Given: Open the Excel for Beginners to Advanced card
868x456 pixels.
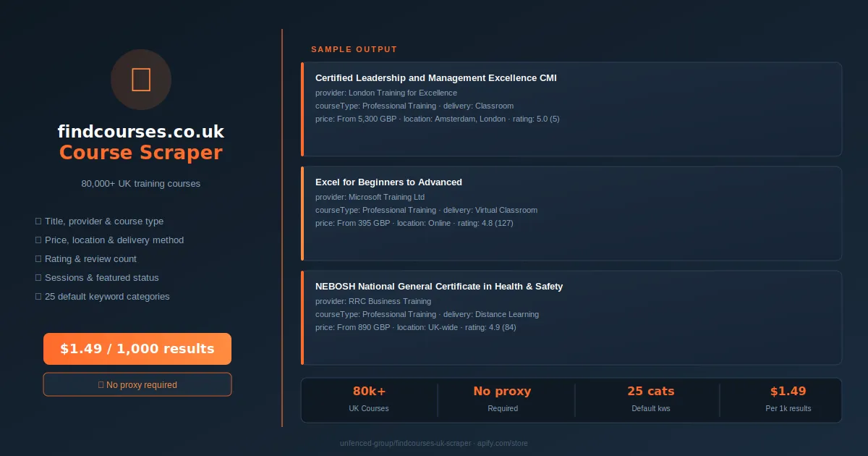Looking at the screenshot, I should pos(571,214).
